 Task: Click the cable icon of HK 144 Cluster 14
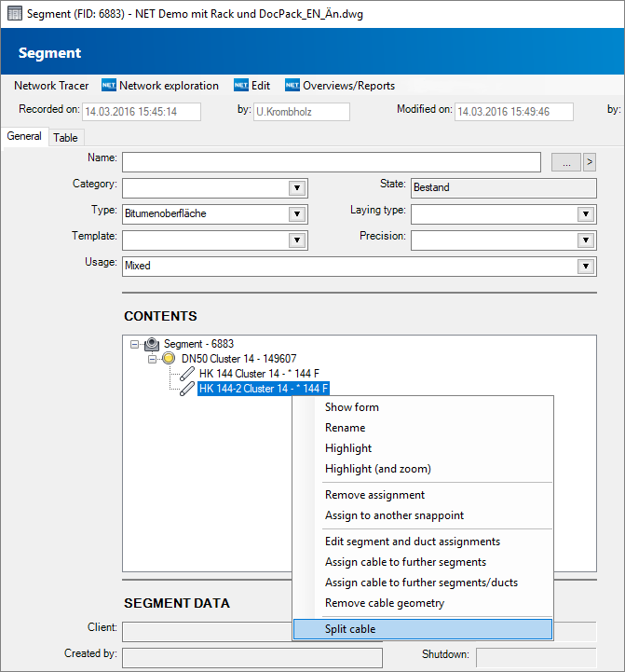click(187, 374)
